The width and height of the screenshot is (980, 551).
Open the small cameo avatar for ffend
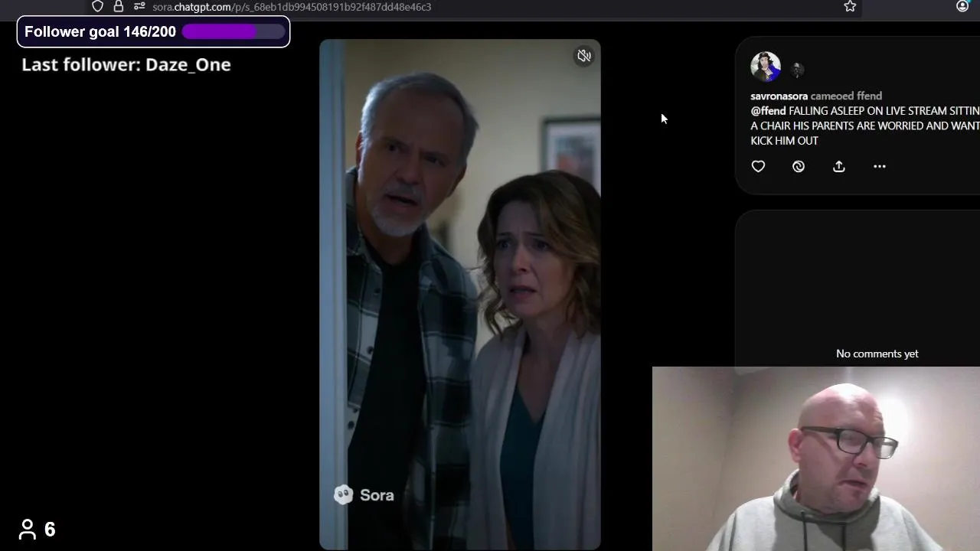(x=797, y=70)
